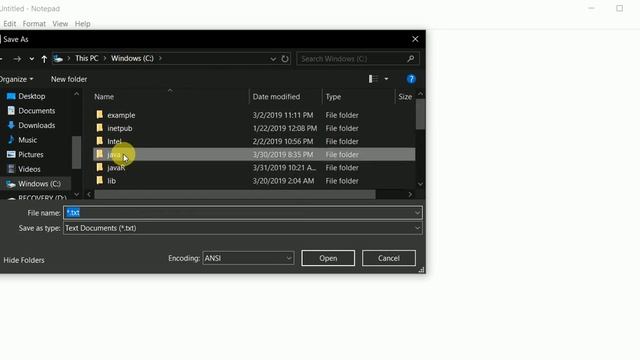The width and height of the screenshot is (640, 360).
Task: Open Notepad's View menu
Action: click(x=60, y=24)
